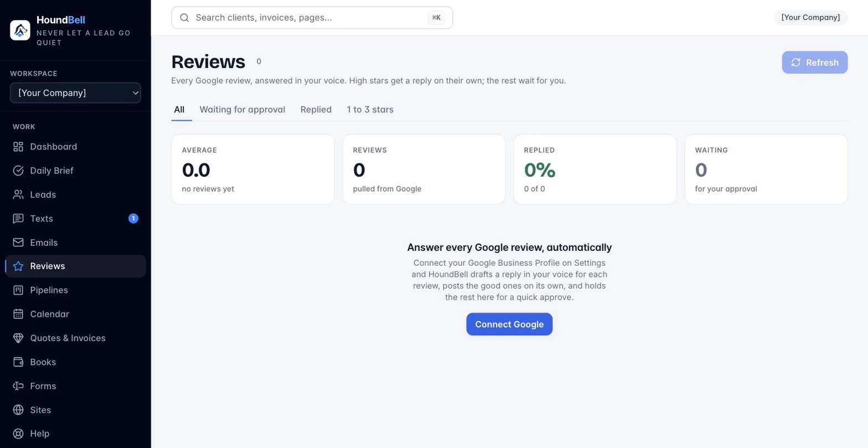Open Calendar via the calendar icon

pyautogui.click(x=18, y=314)
